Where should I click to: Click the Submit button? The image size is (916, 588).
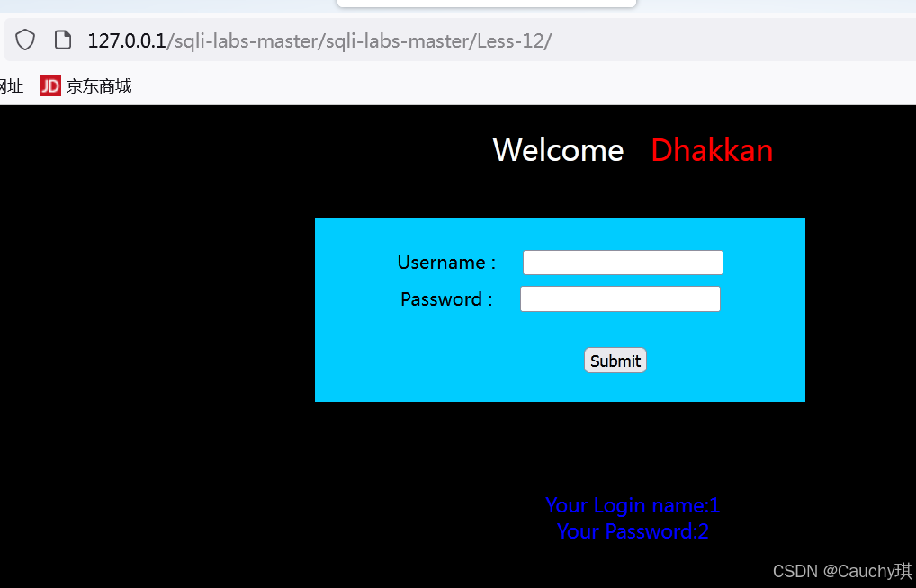click(615, 361)
